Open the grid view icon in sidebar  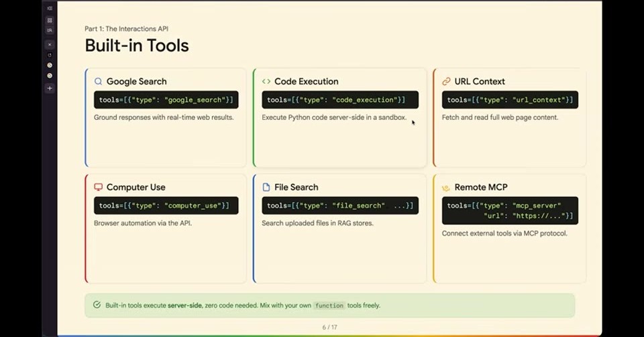point(50,20)
